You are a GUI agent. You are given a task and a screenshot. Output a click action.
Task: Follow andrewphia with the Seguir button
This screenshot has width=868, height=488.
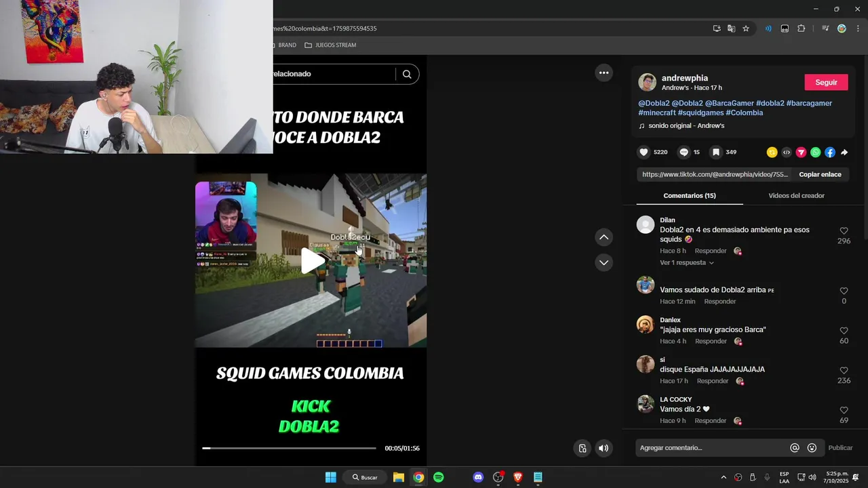click(826, 82)
